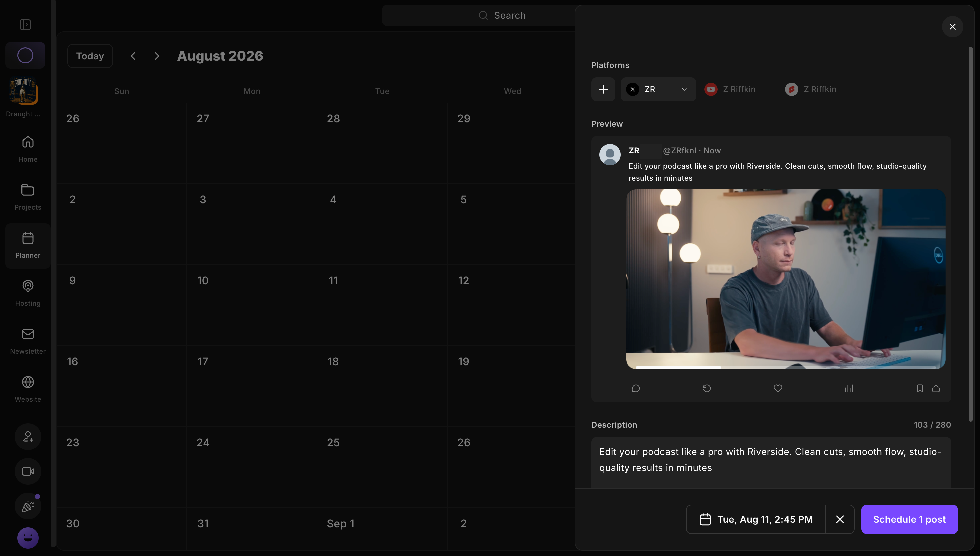Viewport: 980px width, 556px height.
Task: Open the Tue, Aug 11, 2:45 PM date picker
Action: click(756, 519)
